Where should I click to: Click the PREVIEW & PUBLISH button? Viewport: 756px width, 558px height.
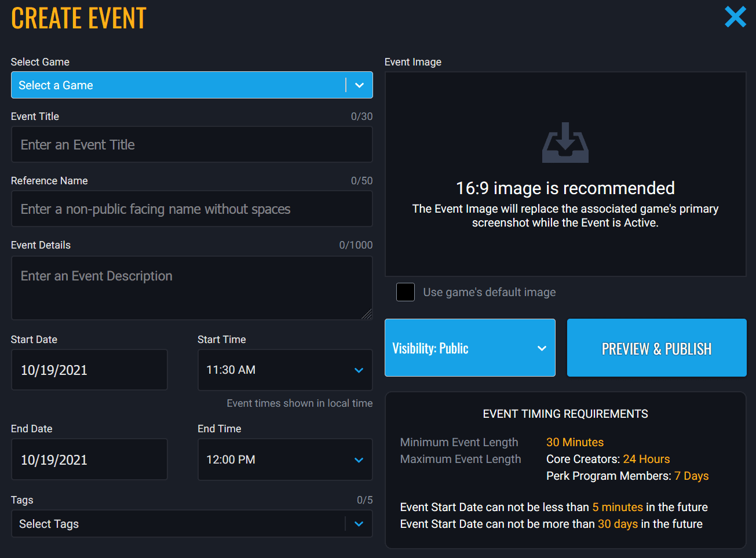[x=656, y=348]
